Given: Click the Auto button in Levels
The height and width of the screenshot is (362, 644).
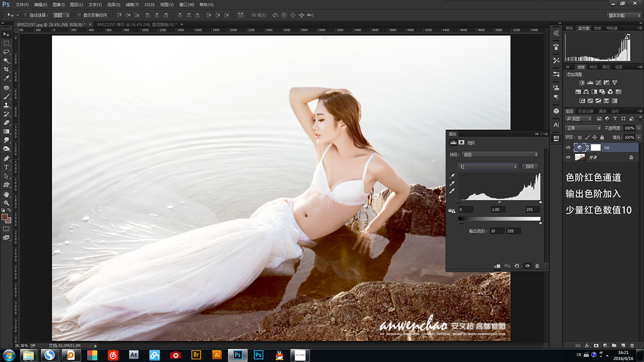Looking at the screenshot, I should coord(530,166).
